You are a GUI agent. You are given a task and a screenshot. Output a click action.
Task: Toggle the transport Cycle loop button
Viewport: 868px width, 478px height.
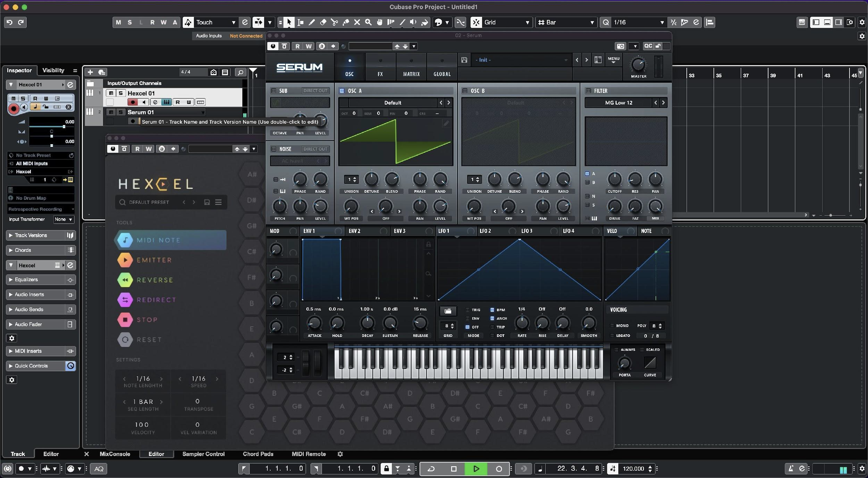click(x=431, y=469)
